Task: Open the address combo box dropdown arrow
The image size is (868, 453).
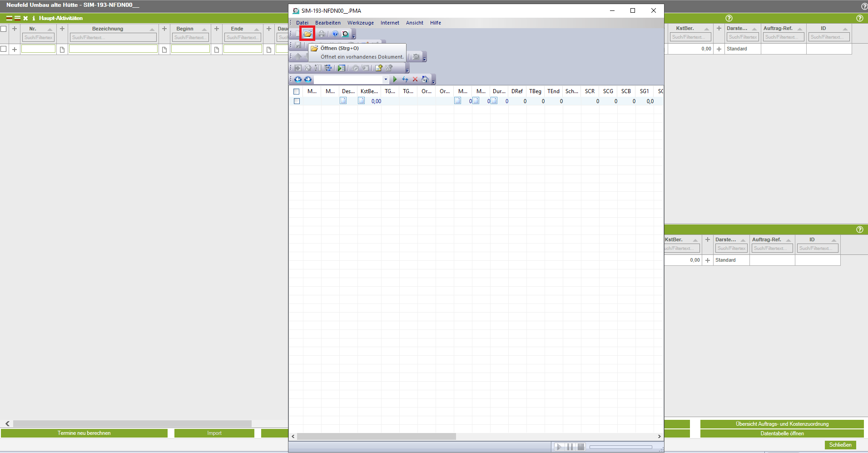Action: pyautogui.click(x=386, y=80)
